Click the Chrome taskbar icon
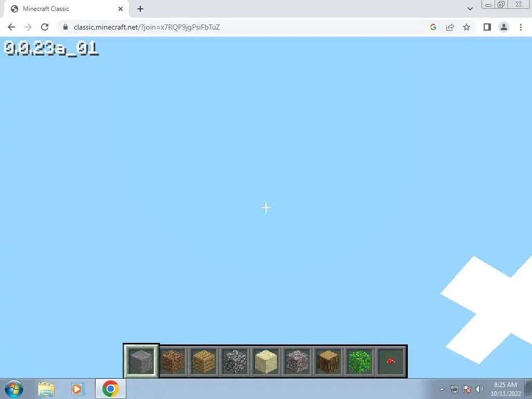Screen dimensions: 532x399 click(111, 389)
